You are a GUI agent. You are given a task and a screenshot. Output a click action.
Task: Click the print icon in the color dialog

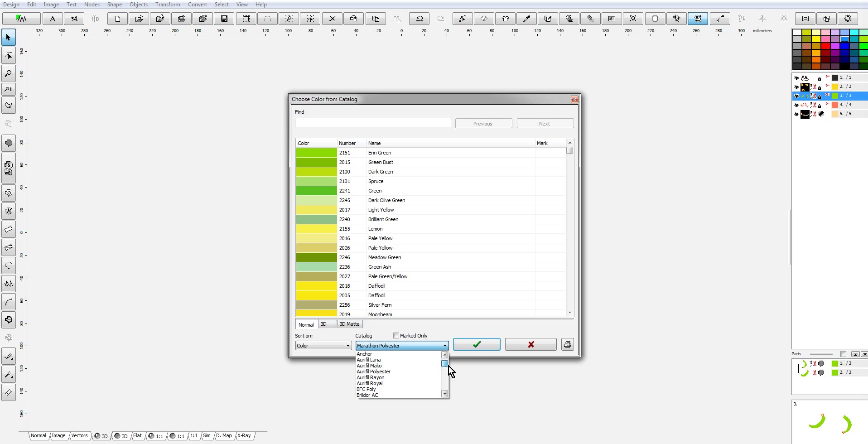point(567,344)
